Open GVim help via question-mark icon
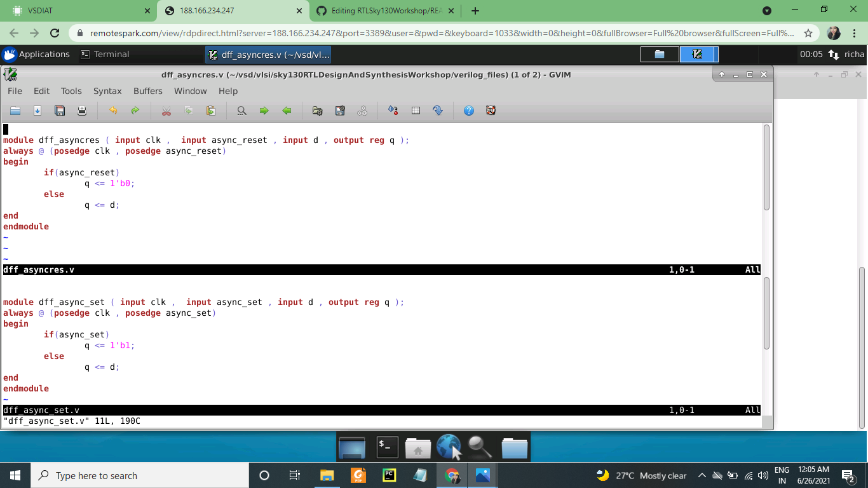The image size is (868, 488). click(468, 111)
